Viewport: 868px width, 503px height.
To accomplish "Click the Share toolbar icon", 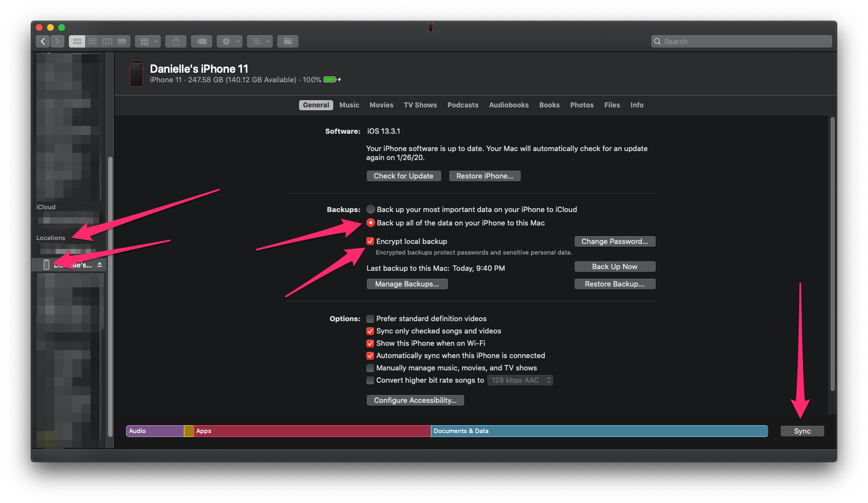I will pos(176,41).
